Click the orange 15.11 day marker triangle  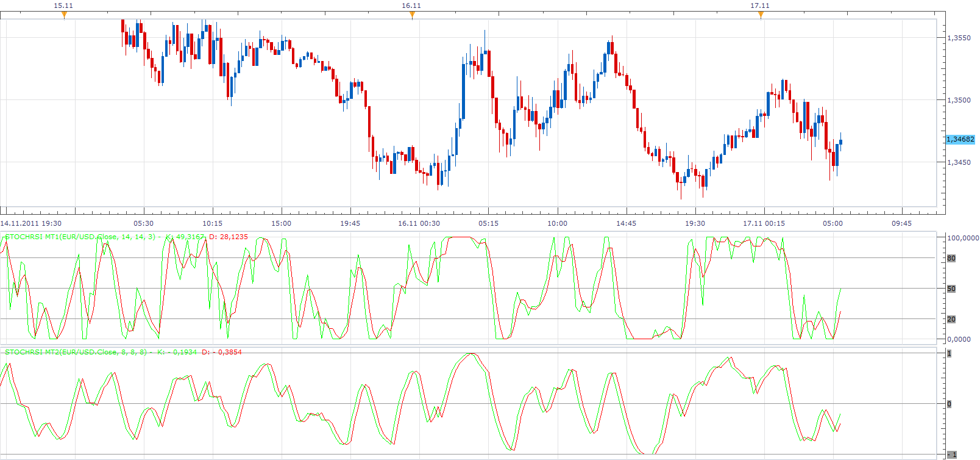pyautogui.click(x=64, y=15)
